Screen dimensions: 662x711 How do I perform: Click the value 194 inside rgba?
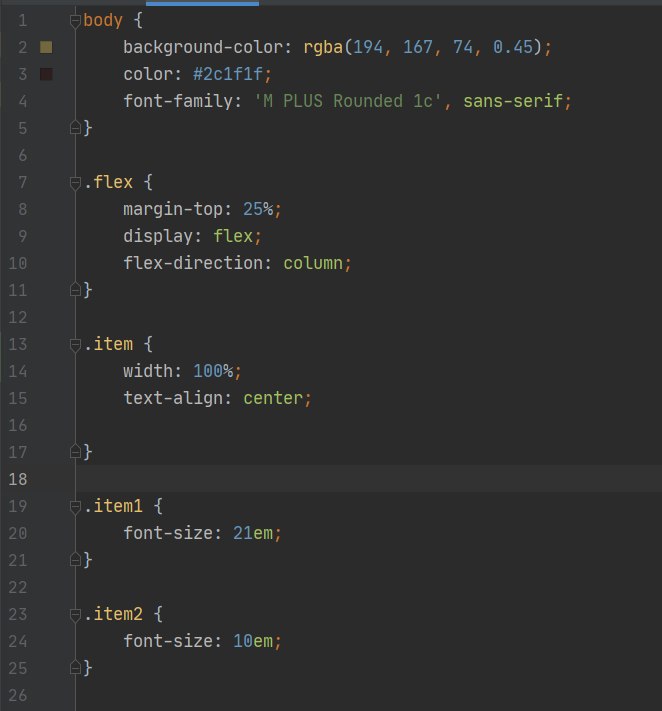tap(368, 47)
